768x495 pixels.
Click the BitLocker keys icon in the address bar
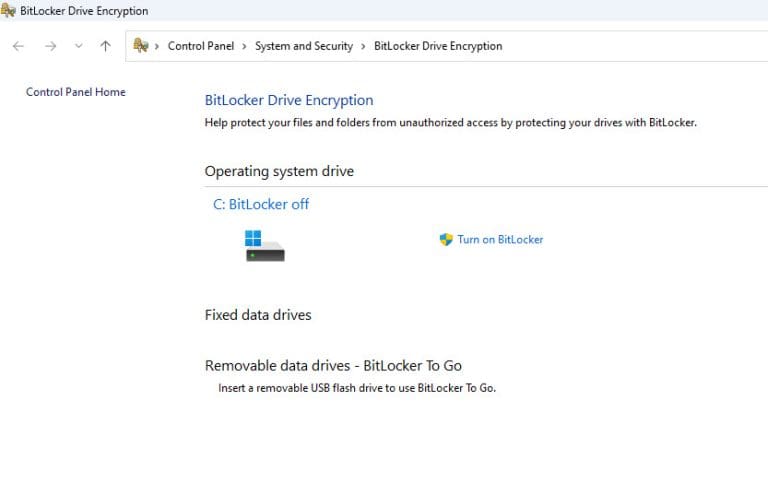pyautogui.click(x=141, y=46)
